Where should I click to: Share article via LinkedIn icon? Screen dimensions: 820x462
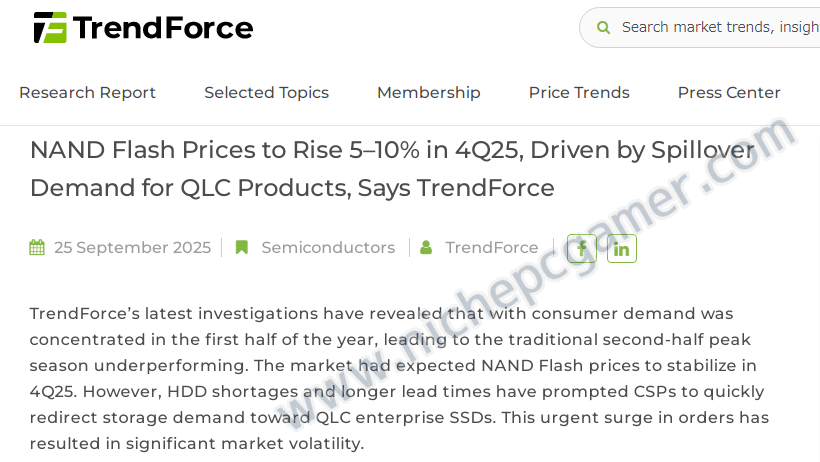click(x=621, y=249)
